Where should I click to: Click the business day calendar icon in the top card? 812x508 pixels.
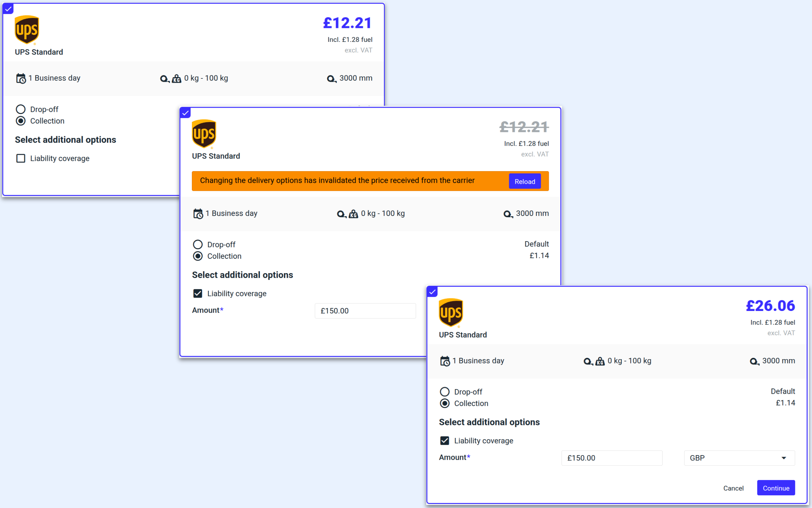click(21, 79)
